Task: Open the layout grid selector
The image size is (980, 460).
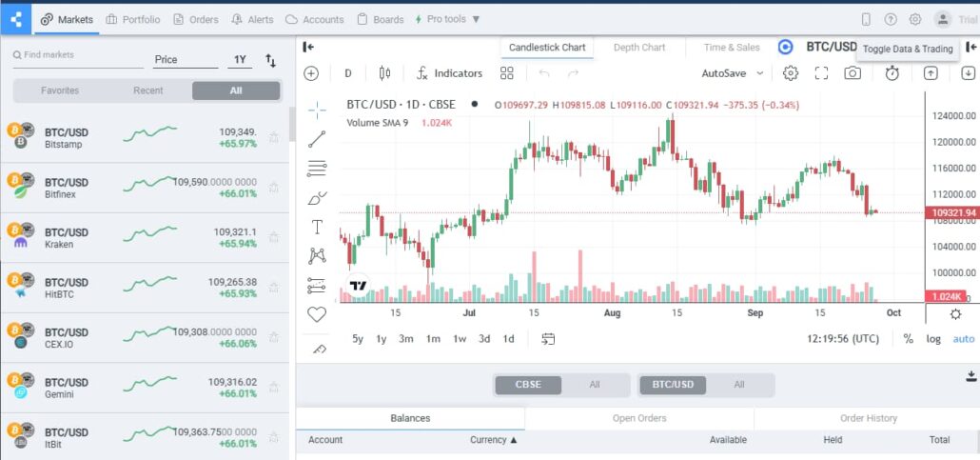Action: [506, 73]
